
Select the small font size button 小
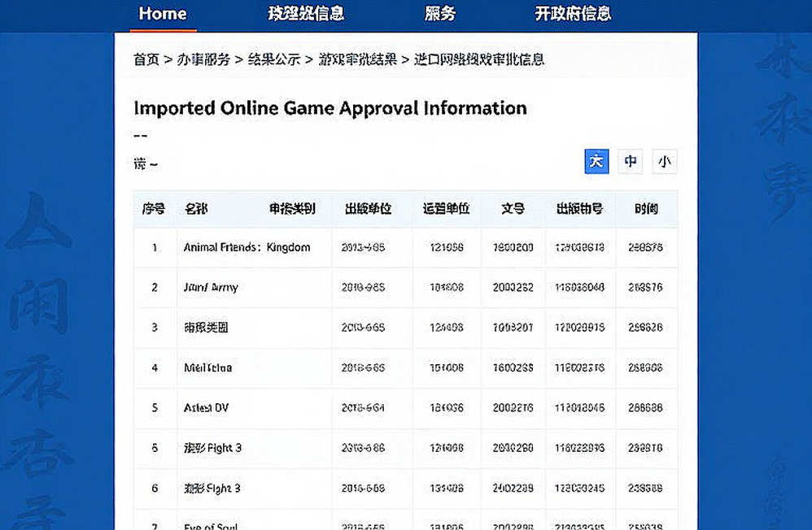(665, 162)
